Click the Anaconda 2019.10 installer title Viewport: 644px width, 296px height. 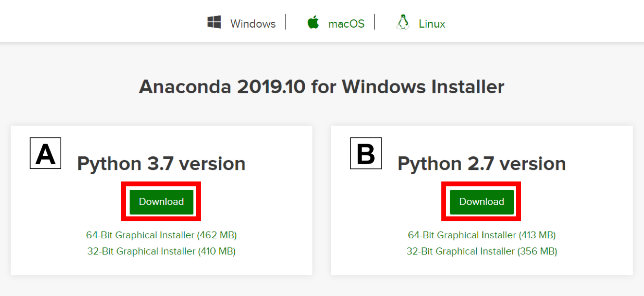[x=322, y=86]
